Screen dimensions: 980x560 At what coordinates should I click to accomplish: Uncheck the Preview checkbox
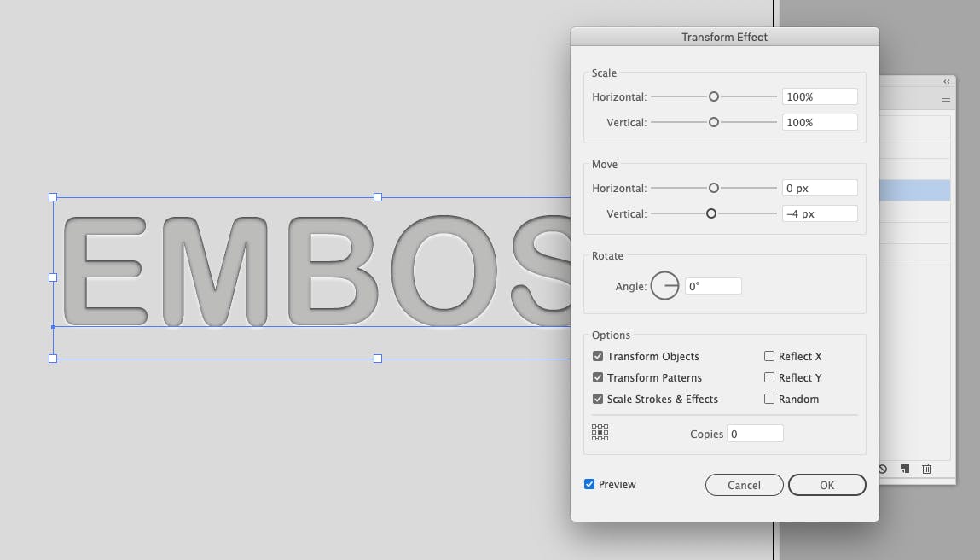pyautogui.click(x=589, y=484)
